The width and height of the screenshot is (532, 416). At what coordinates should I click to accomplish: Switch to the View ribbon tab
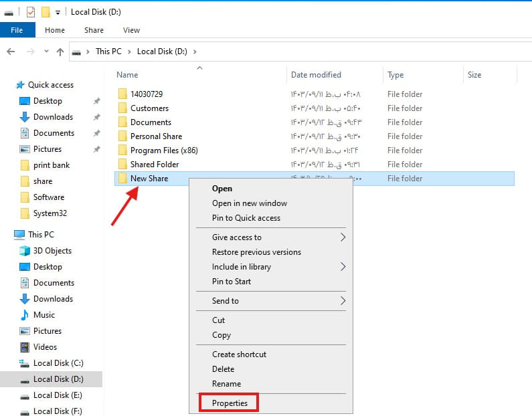coord(131,30)
